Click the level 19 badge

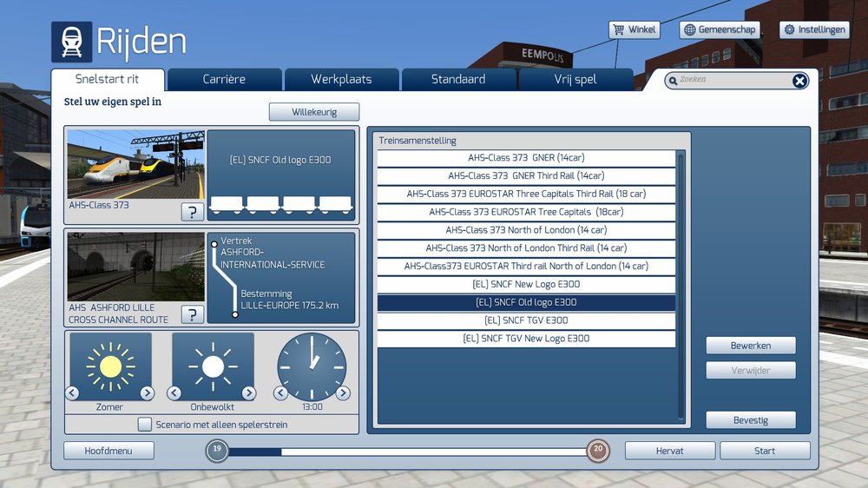(217, 451)
